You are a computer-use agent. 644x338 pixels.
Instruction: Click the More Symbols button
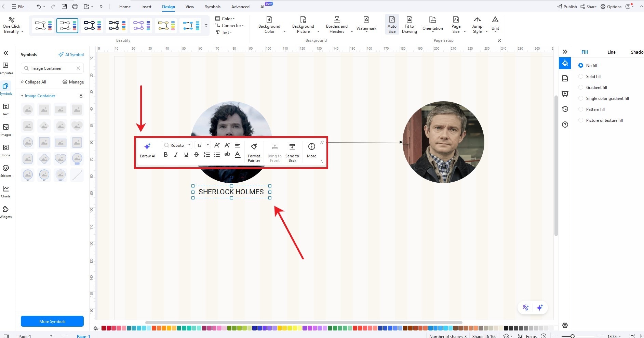(52, 321)
